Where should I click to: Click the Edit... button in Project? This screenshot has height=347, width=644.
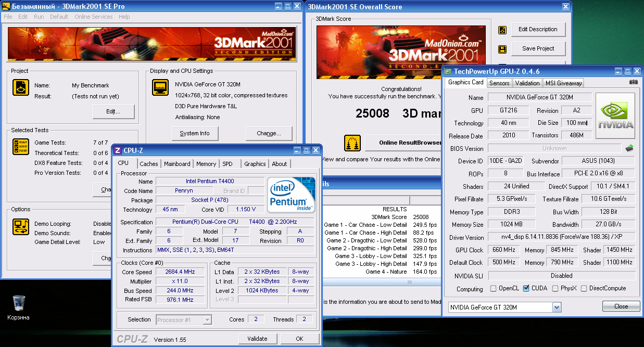click(113, 112)
